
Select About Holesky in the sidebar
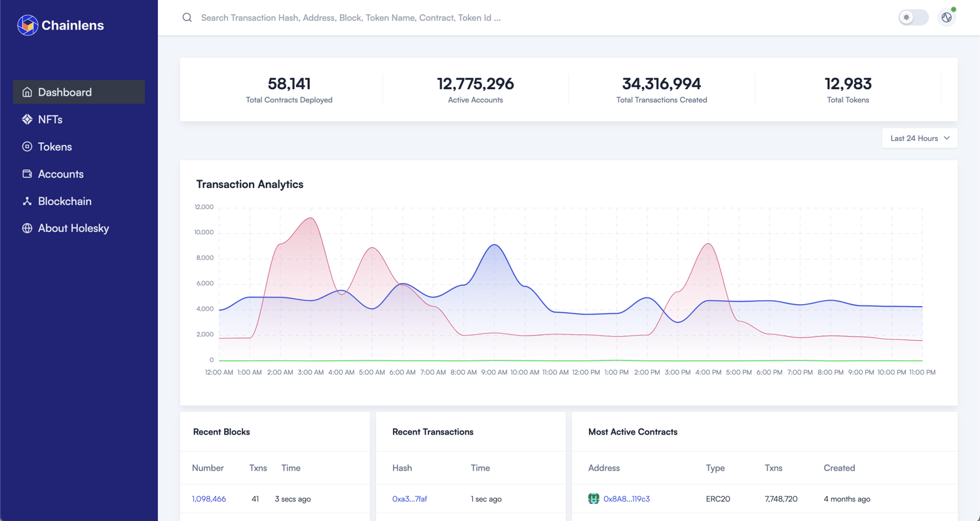[73, 228]
